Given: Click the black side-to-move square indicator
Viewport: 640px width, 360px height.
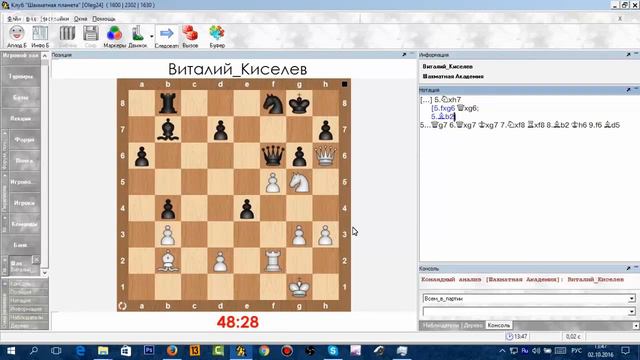Looking at the screenshot, I should [x=344, y=84].
